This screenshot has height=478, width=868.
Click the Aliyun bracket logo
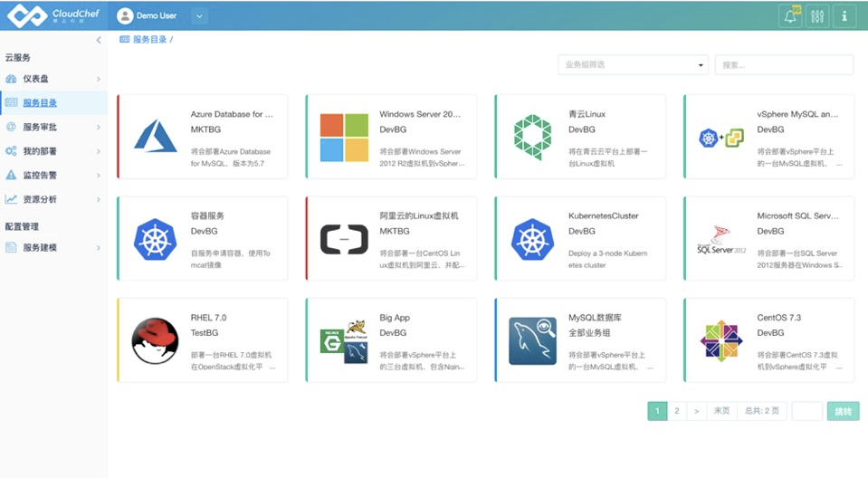click(344, 239)
